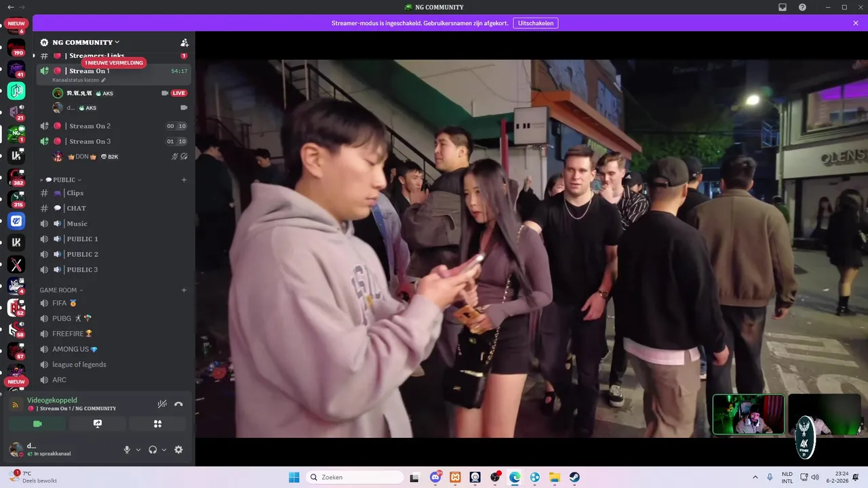This screenshot has width=868, height=488.
Task: Open the headphones output options chevron
Action: pos(164,449)
